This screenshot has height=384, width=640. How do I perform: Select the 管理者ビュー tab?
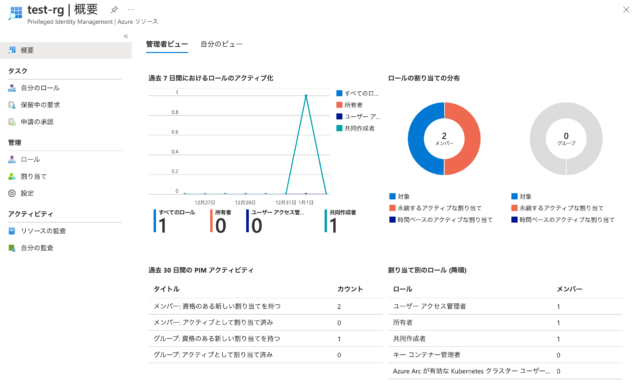(167, 44)
